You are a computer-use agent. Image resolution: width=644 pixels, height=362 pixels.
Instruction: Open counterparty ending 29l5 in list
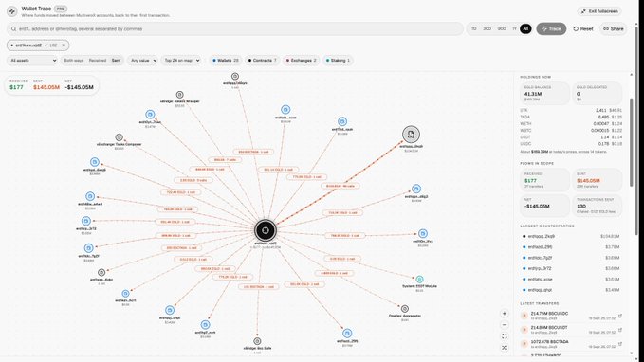pos(570,247)
